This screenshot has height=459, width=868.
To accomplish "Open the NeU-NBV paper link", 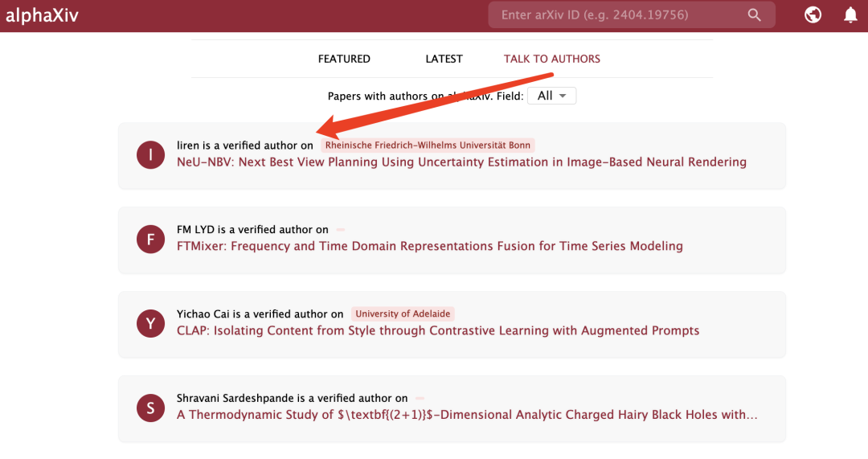I will pyautogui.click(x=461, y=162).
